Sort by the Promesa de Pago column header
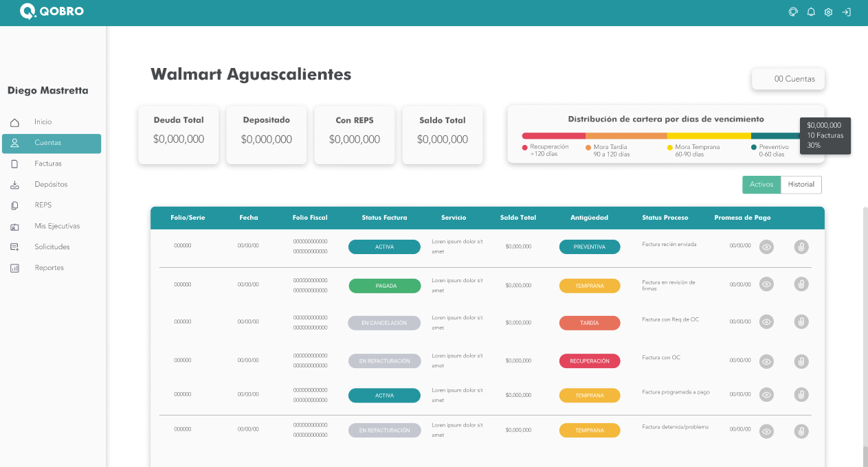The height and width of the screenshot is (467, 868). [742, 218]
